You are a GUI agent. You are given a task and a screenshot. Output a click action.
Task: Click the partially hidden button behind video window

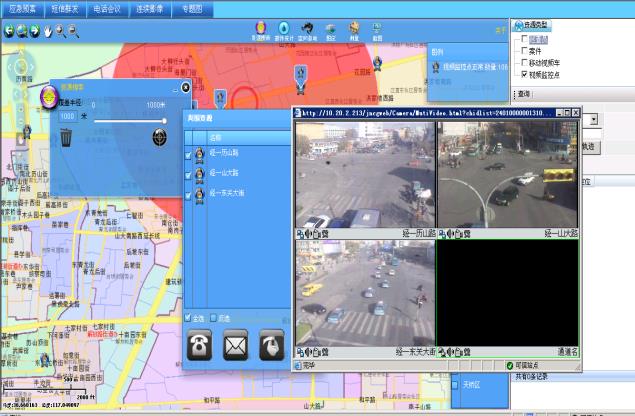coord(591,147)
